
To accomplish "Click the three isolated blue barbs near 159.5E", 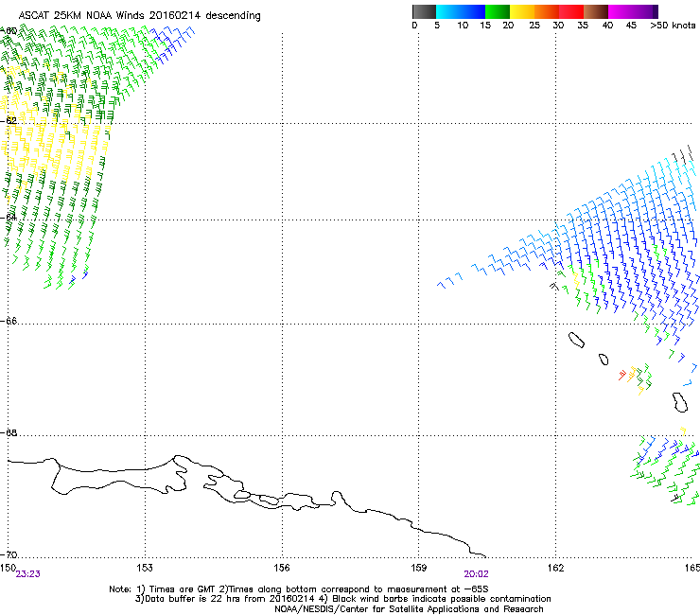I will 449,281.
